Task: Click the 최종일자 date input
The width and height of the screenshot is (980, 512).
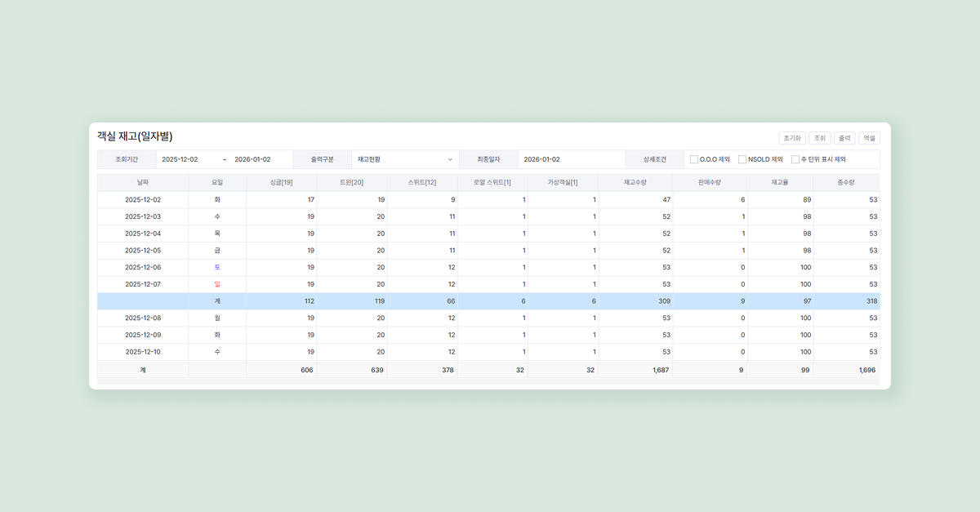Action: (570, 159)
